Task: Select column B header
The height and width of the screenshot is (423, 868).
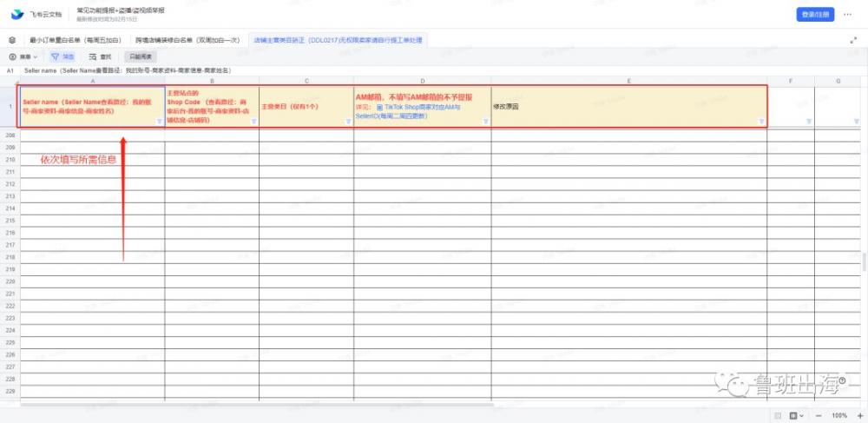Action: click(212, 81)
